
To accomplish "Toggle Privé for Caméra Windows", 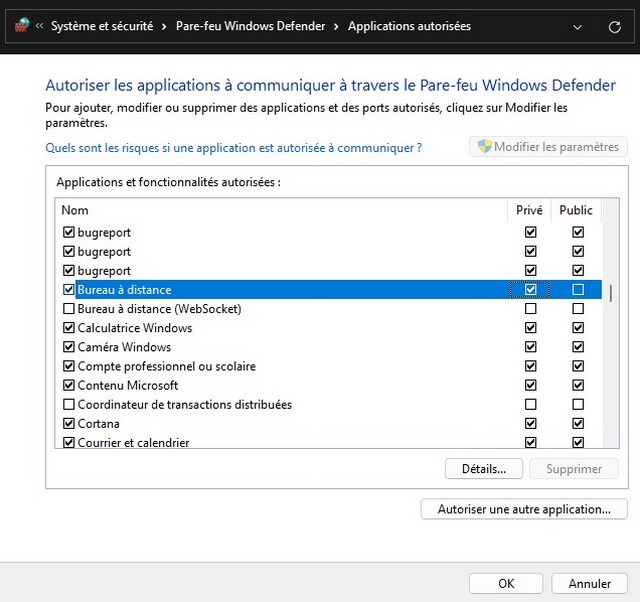I will coord(531,347).
